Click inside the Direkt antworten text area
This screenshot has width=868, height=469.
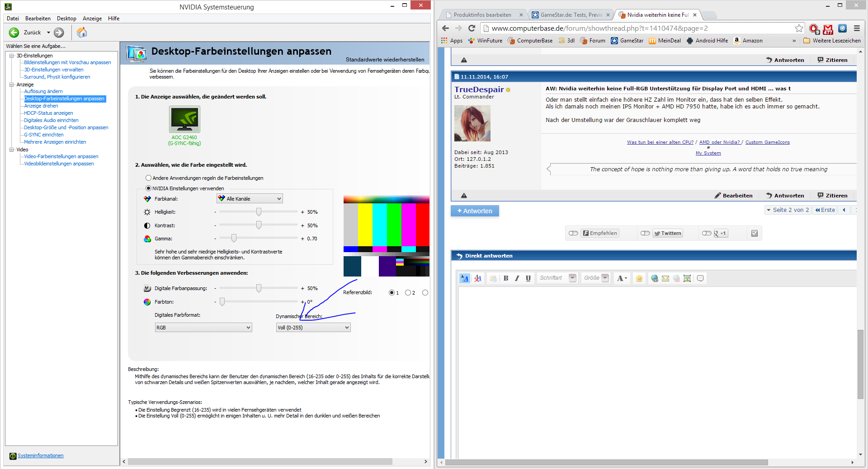pyautogui.click(x=658, y=373)
